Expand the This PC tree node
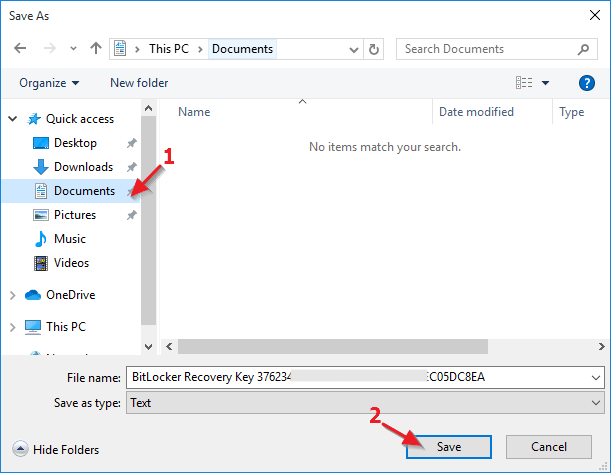Screen dimensions: 611x473 [x=12, y=327]
